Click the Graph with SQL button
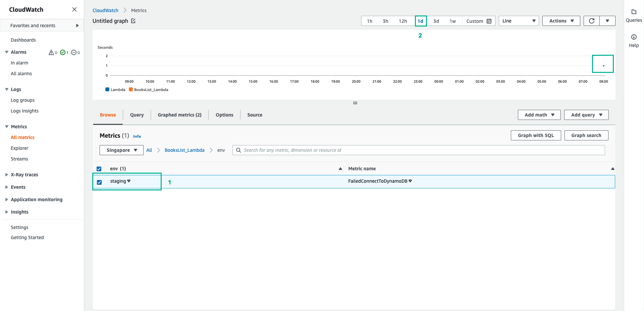This screenshot has width=644, height=311. click(536, 135)
